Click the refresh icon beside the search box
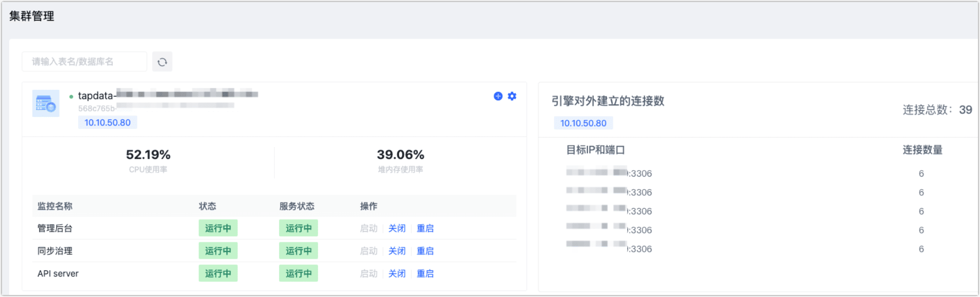This screenshot has width=980, height=297. (162, 62)
